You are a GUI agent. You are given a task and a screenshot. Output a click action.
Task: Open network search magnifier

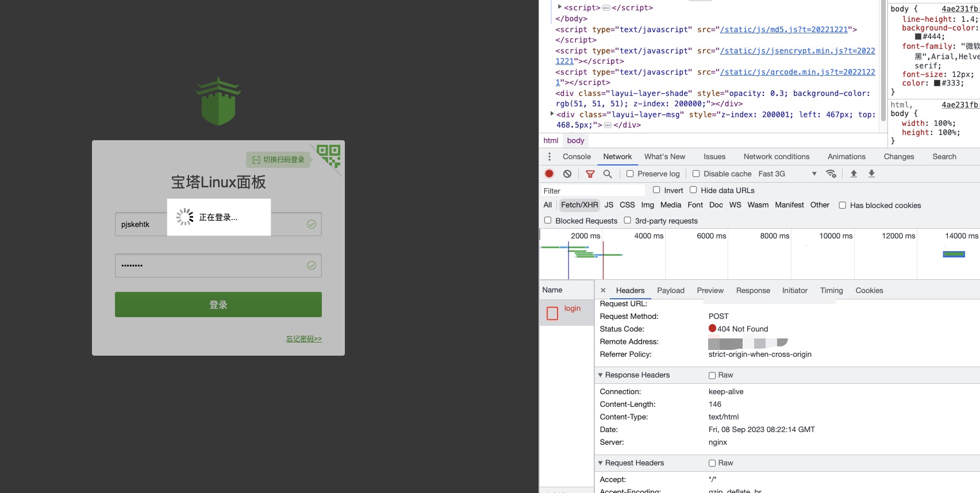tap(608, 174)
